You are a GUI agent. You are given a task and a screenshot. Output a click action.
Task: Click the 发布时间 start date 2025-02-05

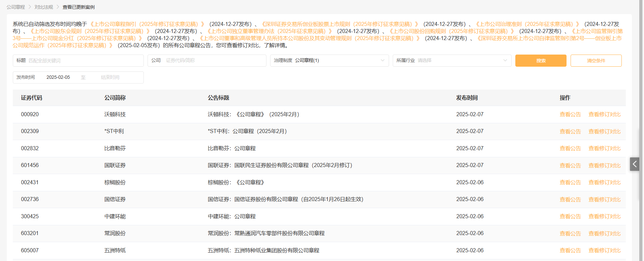(x=58, y=77)
